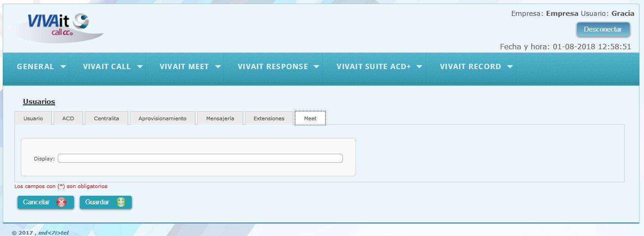The width and height of the screenshot is (644, 236).
Task: Click the Usuarios heading link
Action: click(39, 102)
